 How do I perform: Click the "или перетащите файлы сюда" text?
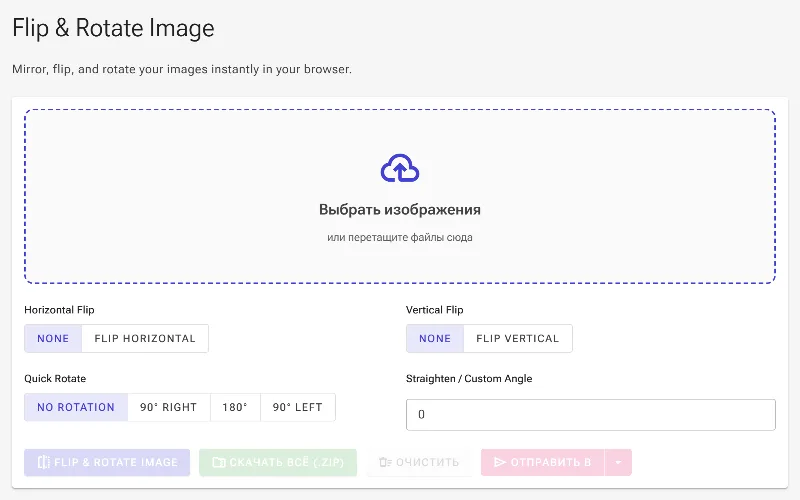coord(400,237)
